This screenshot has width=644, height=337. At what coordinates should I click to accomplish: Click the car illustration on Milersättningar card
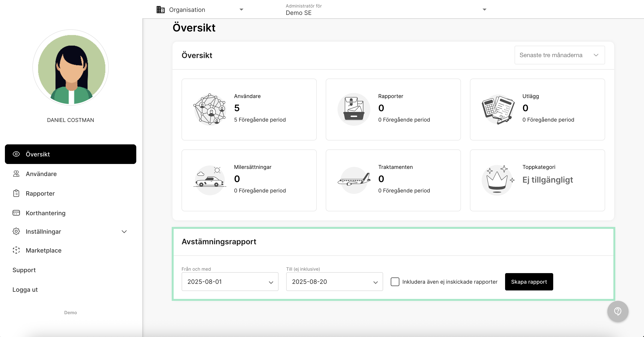coord(210,180)
